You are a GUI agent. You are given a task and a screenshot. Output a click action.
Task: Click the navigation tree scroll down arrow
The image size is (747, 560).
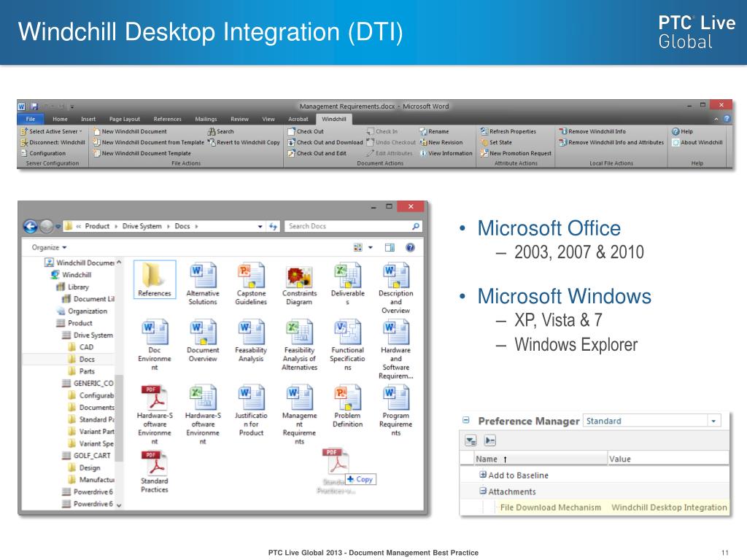pos(119,505)
